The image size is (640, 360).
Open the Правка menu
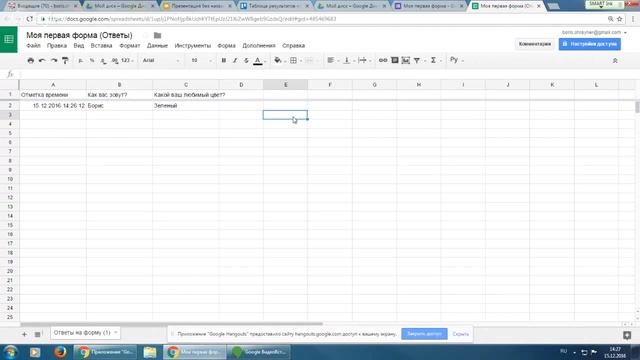57,46
